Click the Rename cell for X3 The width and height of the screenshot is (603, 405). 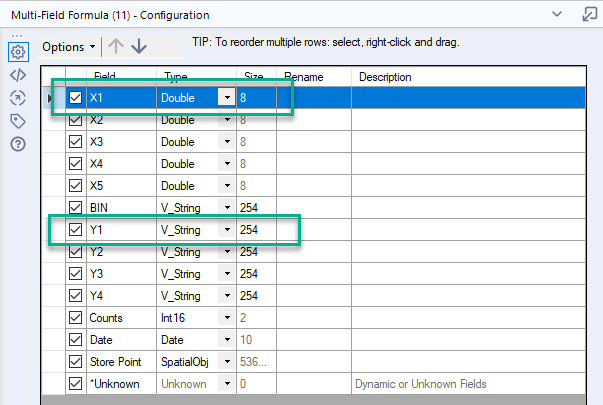(313, 142)
